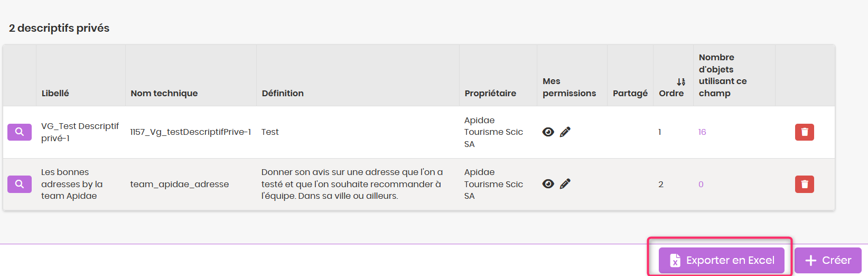
Task: Open magnifier for Les bonnes adresses row
Action: (20, 184)
